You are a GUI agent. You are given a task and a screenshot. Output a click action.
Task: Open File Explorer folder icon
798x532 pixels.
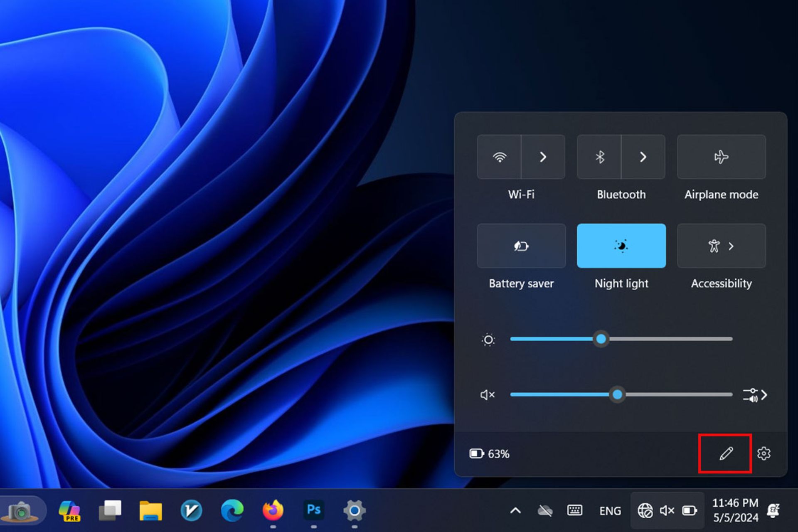coord(150,511)
